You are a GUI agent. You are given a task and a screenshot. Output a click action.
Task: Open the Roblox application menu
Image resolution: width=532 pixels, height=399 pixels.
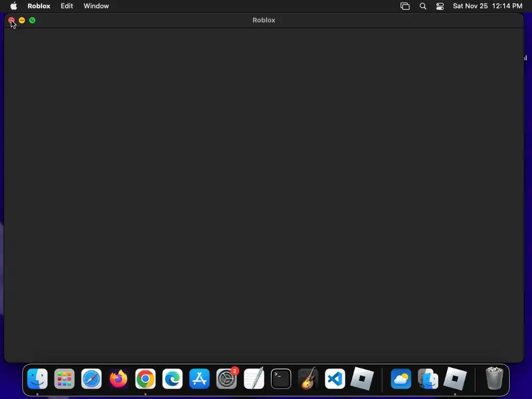[x=38, y=6]
